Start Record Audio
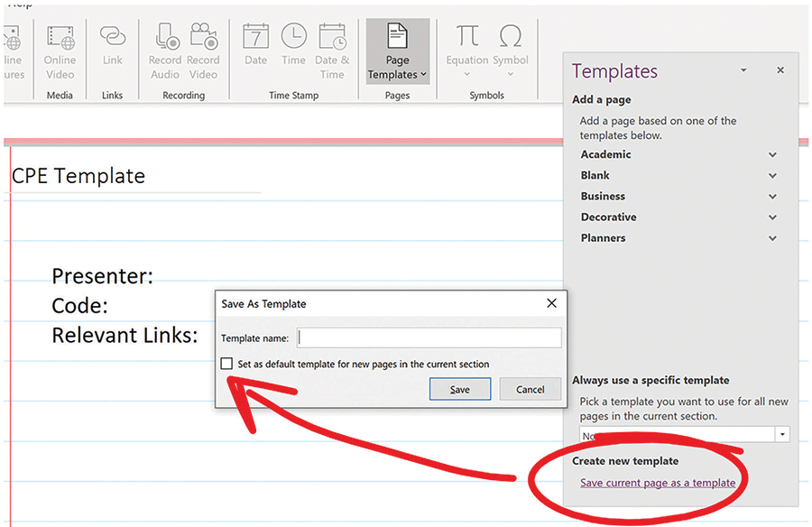812x527 pixels. click(166, 50)
